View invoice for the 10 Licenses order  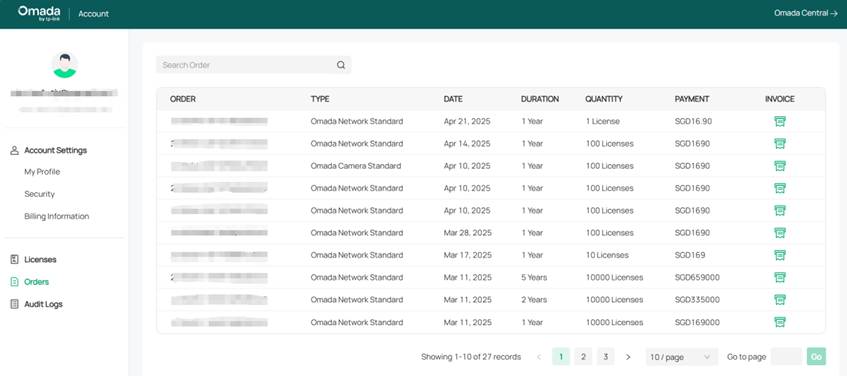[779, 255]
